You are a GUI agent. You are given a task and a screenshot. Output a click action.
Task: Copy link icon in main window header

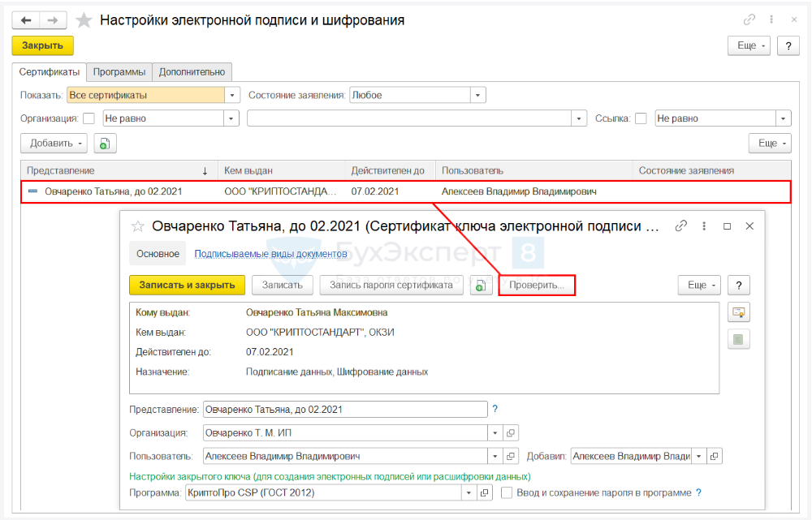pos(749,19)
